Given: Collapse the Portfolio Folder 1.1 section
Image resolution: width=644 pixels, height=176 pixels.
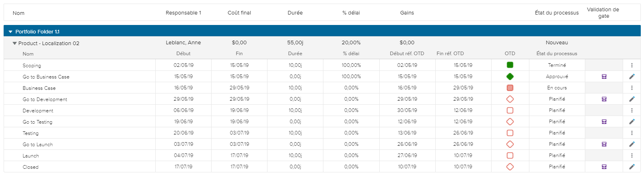Looking at the screenshot, I should (x=10, y=32).
